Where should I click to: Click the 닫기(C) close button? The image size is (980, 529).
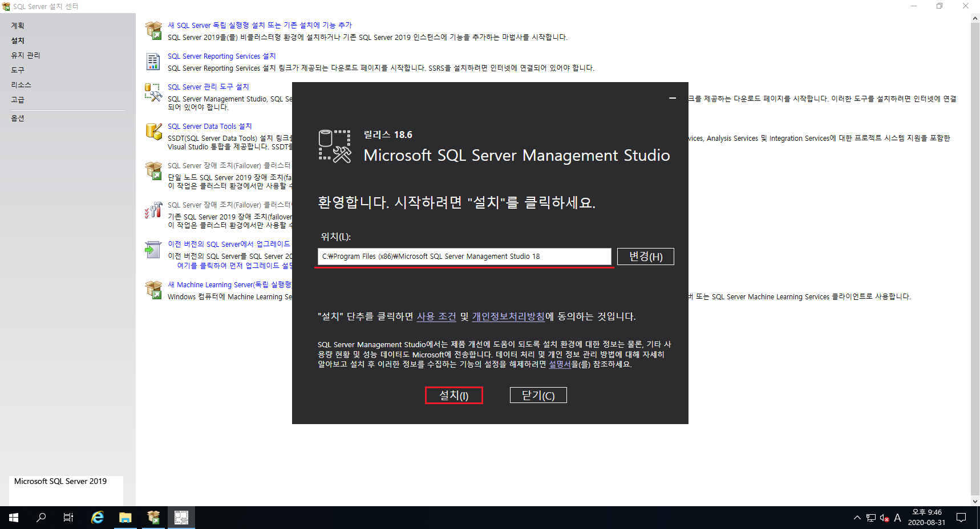point(538,395)
